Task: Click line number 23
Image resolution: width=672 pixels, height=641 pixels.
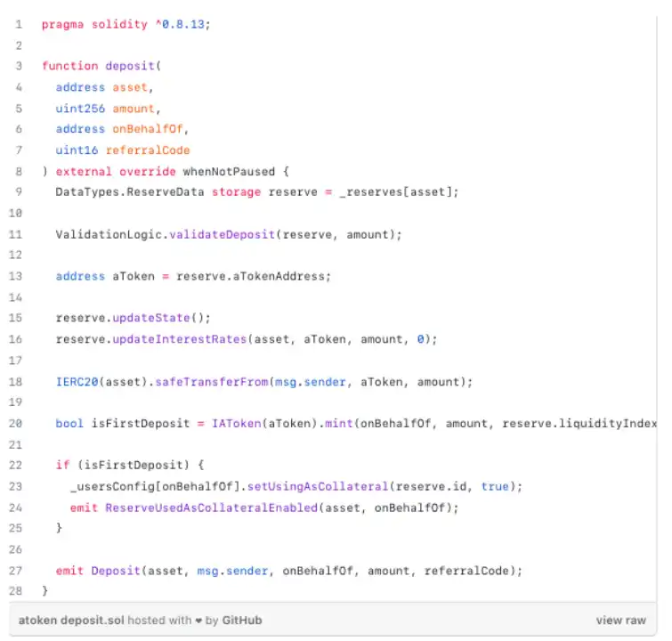Action: (x=15, y=486)
